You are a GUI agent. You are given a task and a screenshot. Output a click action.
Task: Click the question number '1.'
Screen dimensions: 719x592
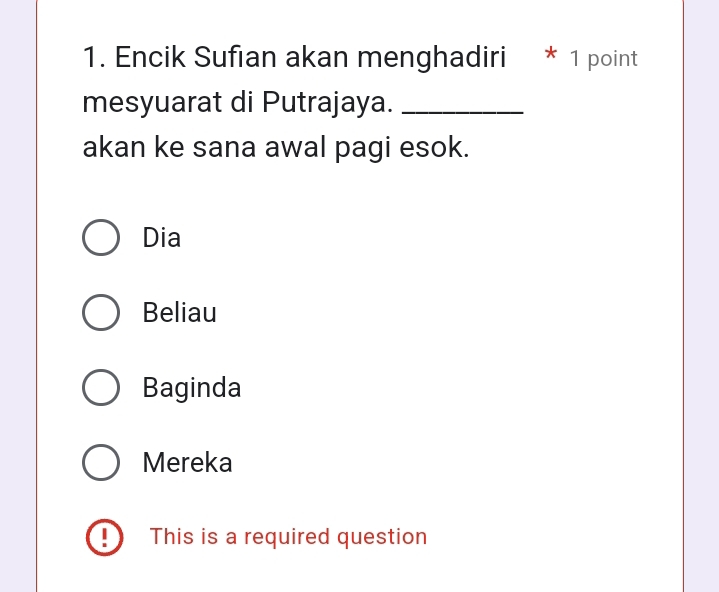pyautogui.click(x=95, y=57)
